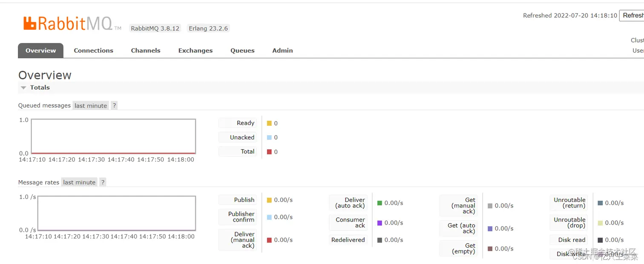
Task: Click the Total red color swatch
Action: [x=269, y=152]
